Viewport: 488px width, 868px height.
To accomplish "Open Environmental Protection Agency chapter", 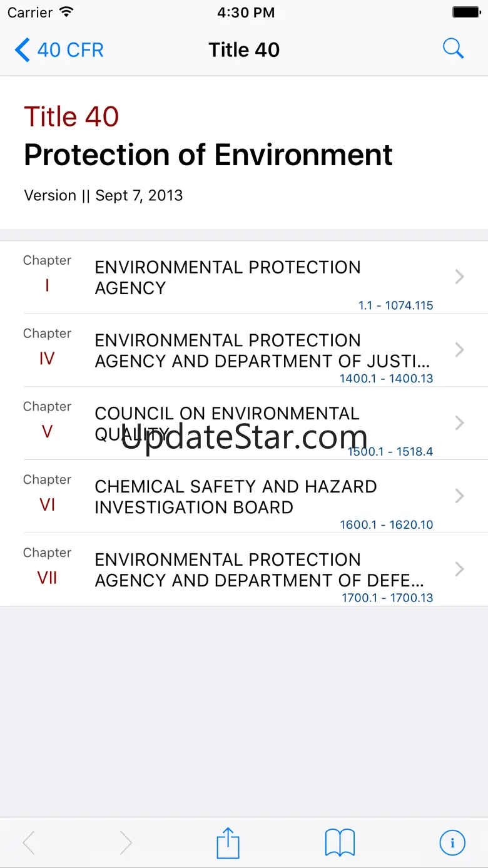I will [x=228, y=277].
